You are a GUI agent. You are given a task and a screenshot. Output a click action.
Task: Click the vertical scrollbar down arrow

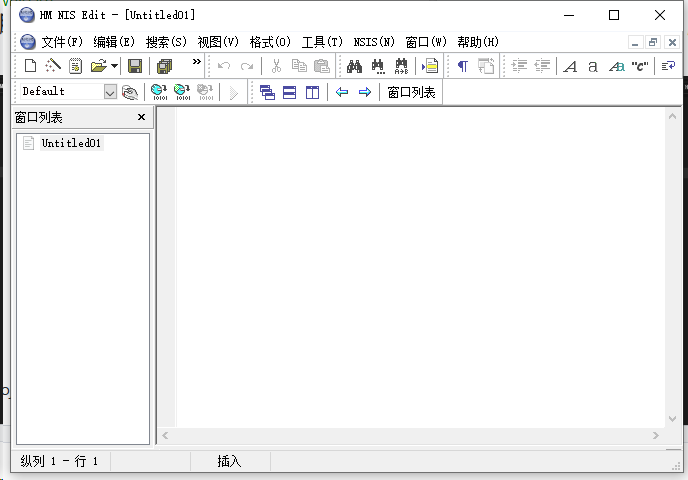coord(672,419)
